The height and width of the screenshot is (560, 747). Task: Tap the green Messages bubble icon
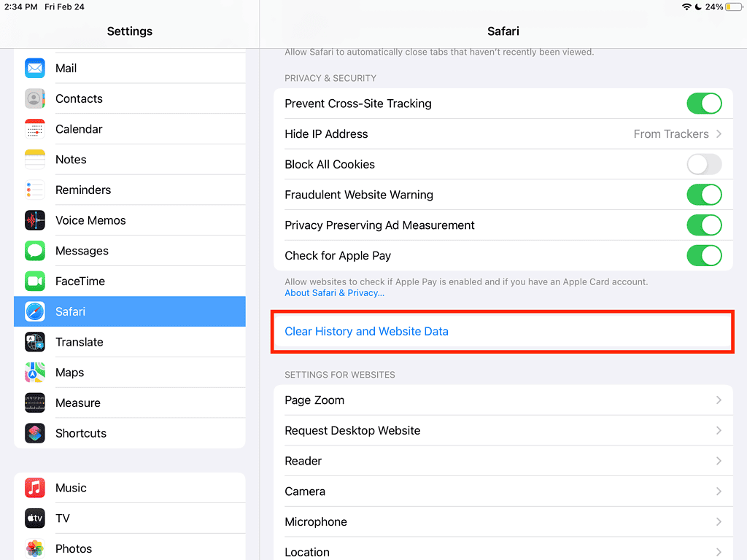point(35,251)
